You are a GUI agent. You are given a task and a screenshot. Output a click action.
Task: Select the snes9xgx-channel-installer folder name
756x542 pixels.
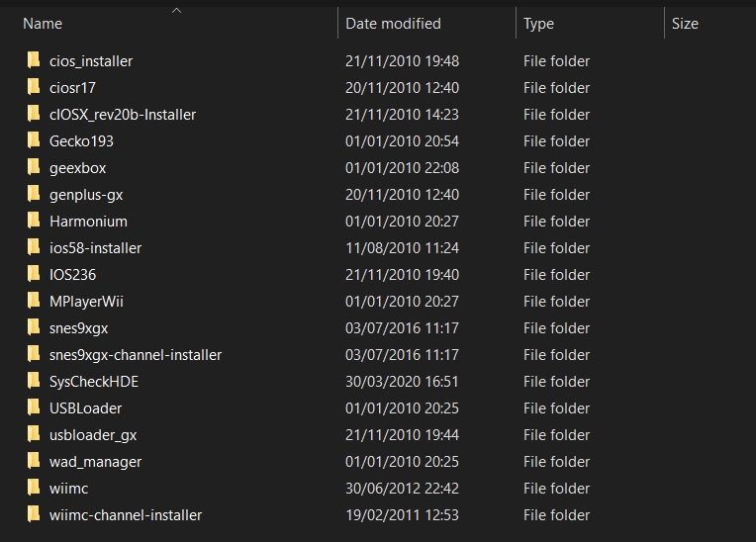point(136,355)
